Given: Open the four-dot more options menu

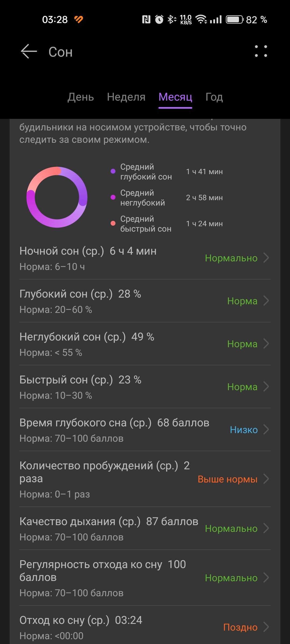Looking at the screenshot, I should (x=261, y=51).
